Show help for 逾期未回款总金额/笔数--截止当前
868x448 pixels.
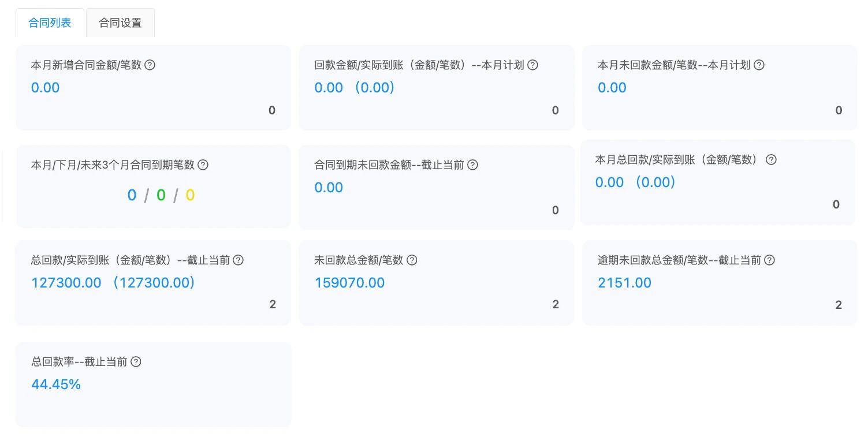pos(769,260)
